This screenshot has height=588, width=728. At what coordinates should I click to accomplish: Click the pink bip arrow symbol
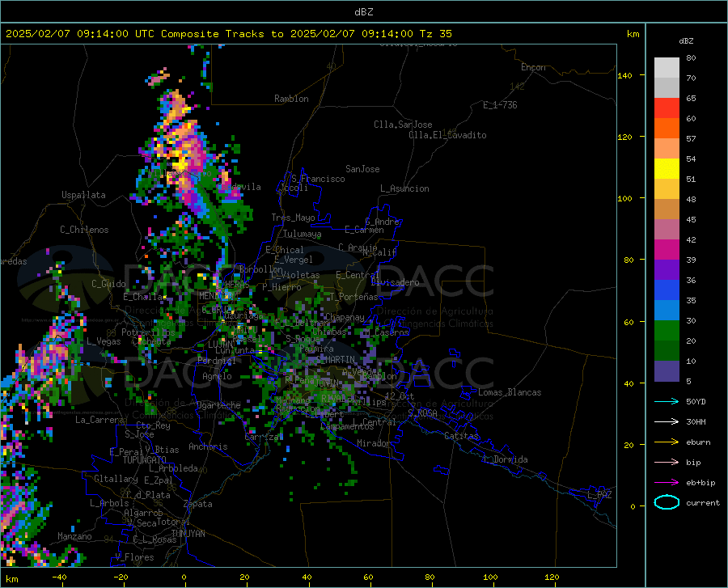(667, 463)
